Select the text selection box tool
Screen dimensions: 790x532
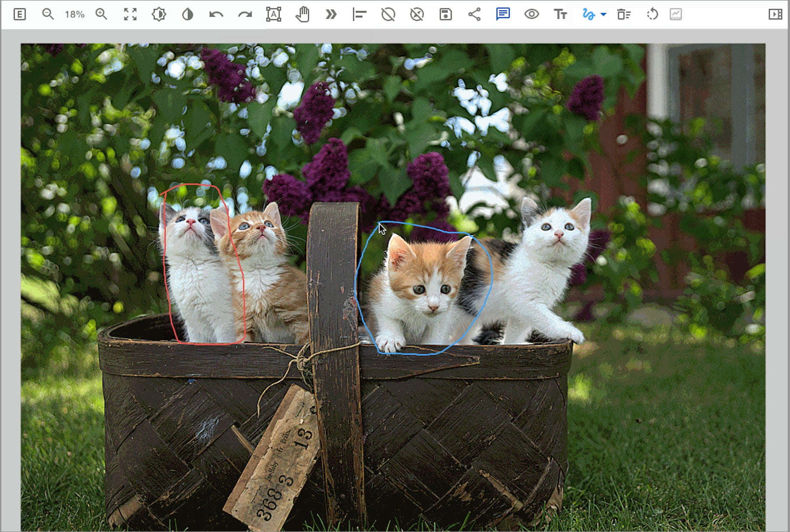click(273, 14)
